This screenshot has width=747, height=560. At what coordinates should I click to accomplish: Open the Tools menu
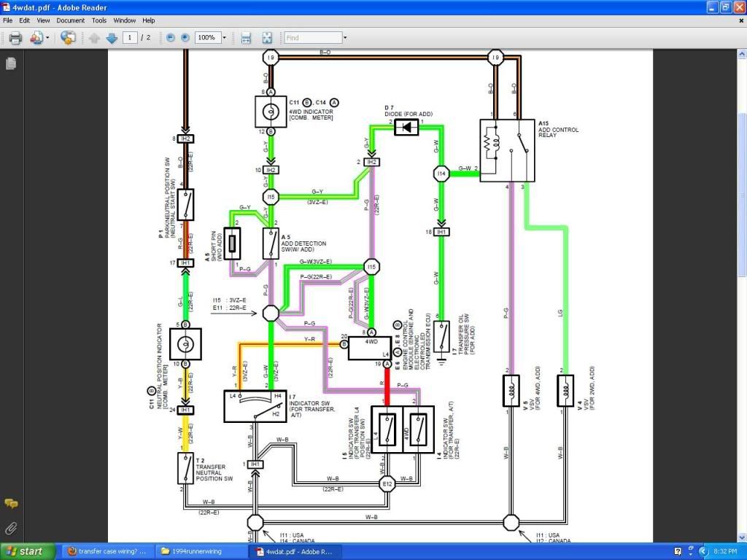(99, 20)
